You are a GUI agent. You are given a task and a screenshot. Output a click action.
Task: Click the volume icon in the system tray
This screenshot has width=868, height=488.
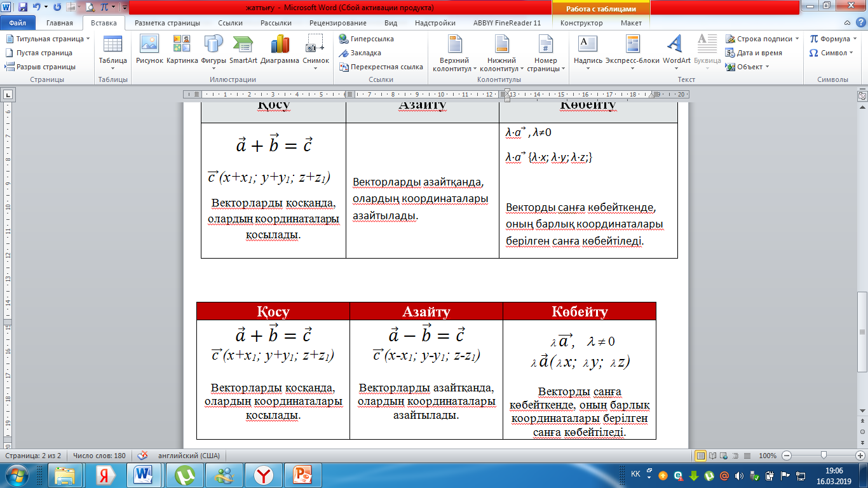point(739,475)
